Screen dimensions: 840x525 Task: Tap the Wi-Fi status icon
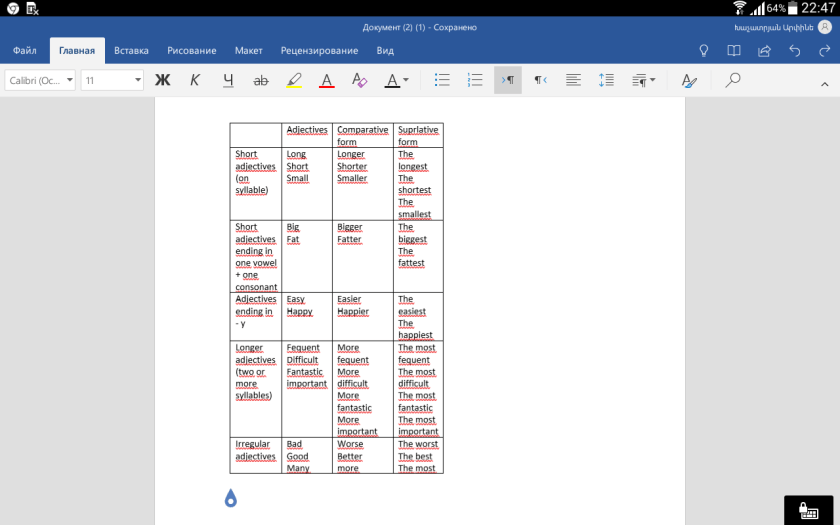(x=740, y=8)
